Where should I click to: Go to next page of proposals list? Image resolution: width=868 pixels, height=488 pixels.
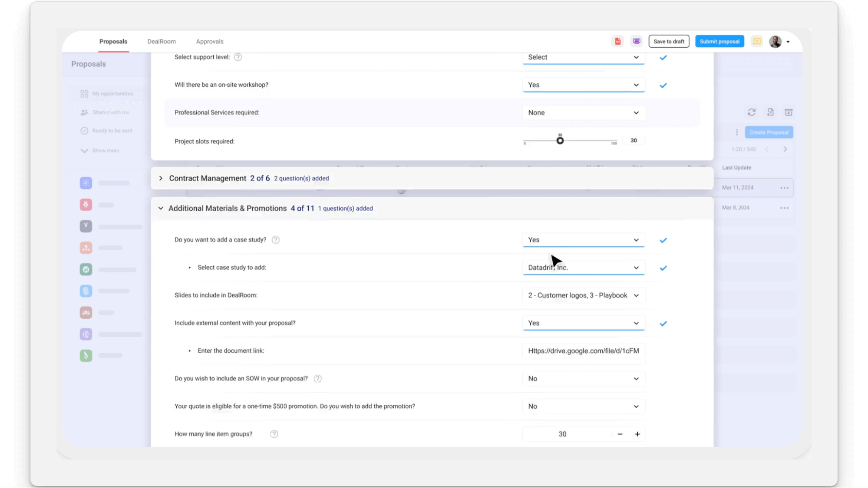tap(785, 149)
